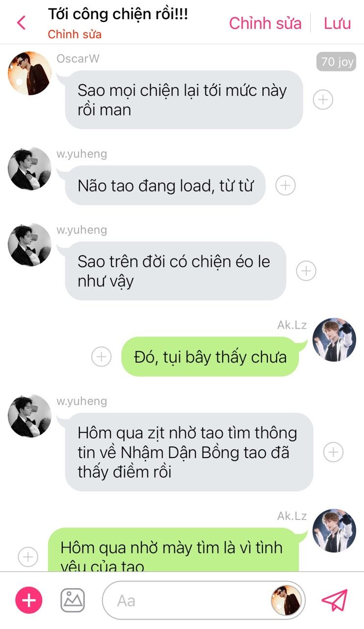Tap plus icon beside "Não tao đang load"
The image size is (364, 629).
286,186
